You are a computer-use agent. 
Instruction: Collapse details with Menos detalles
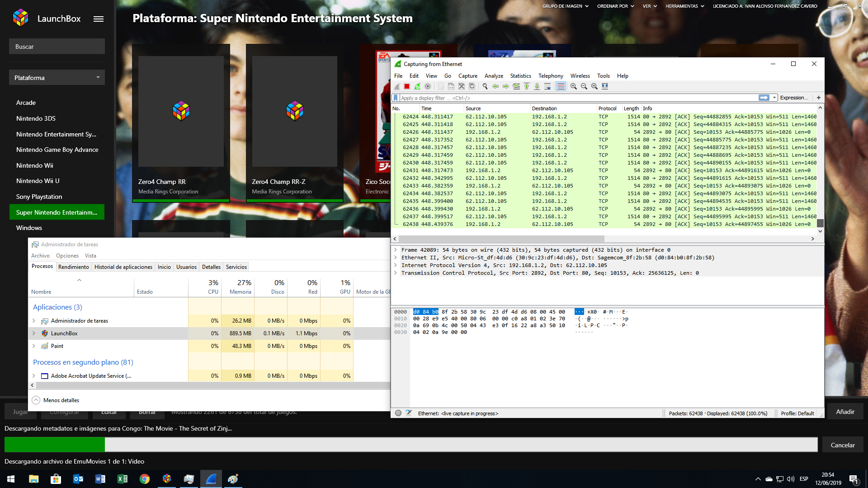[56, 400]
